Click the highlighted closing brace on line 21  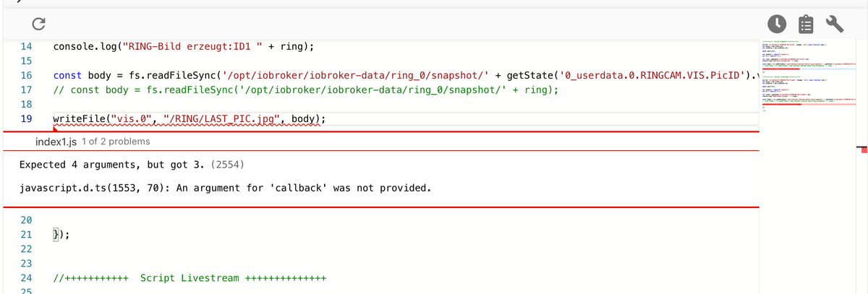pos(56,234)
